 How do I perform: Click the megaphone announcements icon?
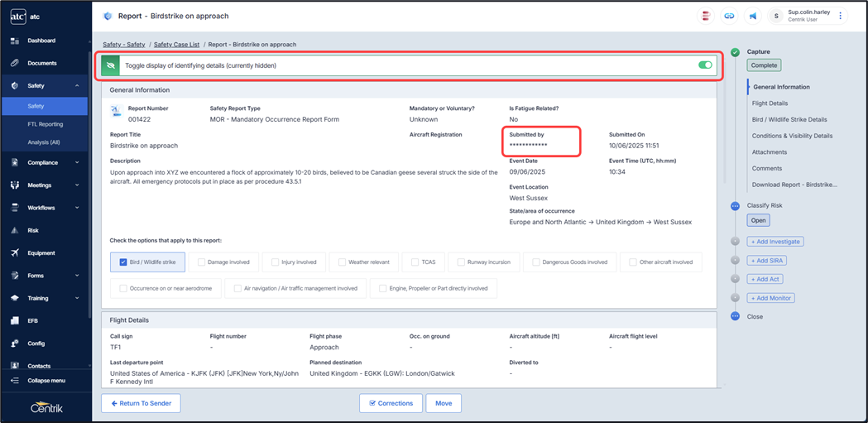(x=753, y=16)
